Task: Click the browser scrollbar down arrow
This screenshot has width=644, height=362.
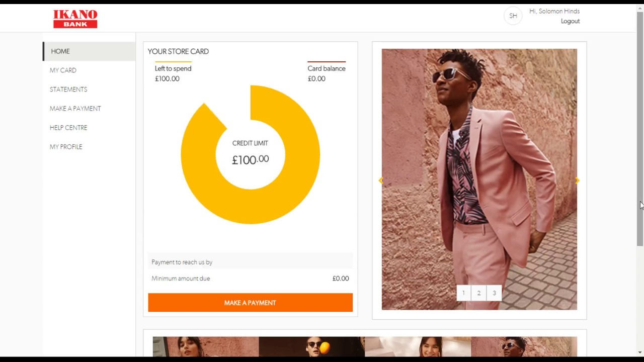Action: [x=640, y=352]
